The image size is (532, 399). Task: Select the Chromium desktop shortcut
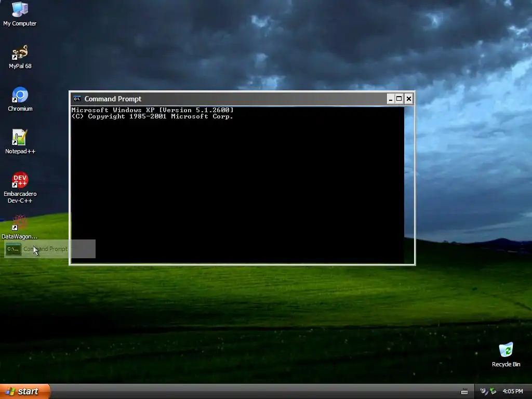point(20,99)
